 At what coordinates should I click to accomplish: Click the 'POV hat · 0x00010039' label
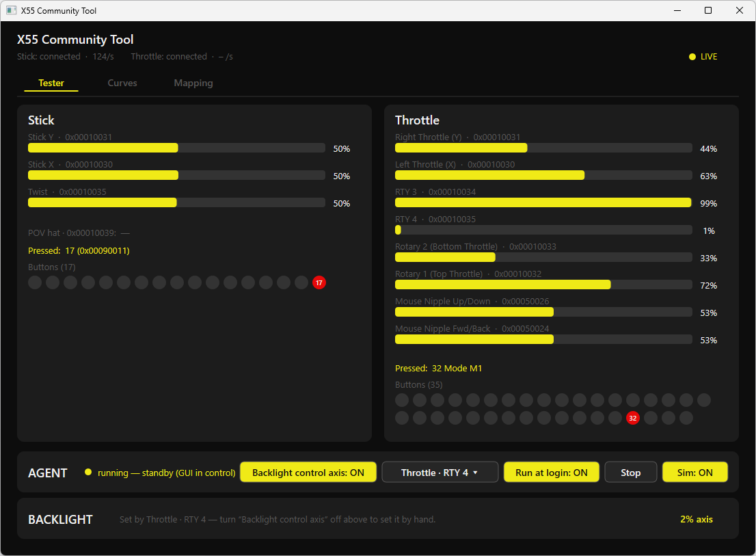point(72,233)
